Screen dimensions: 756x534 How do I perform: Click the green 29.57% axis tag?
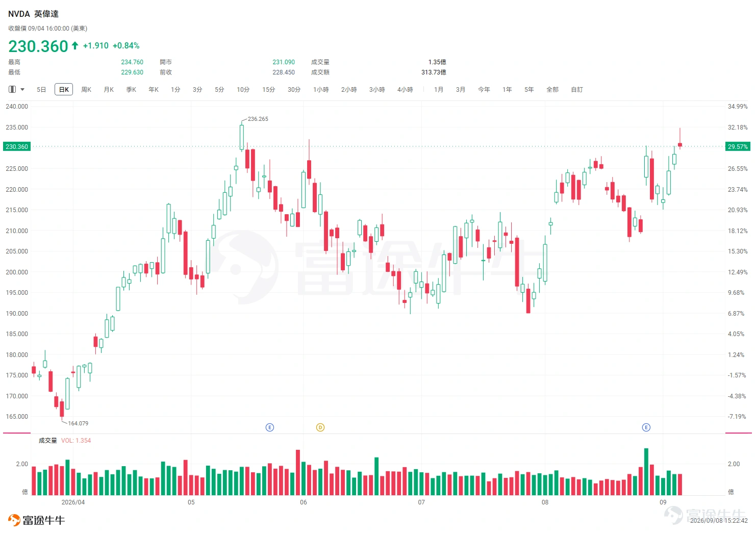tap(738, 147)
